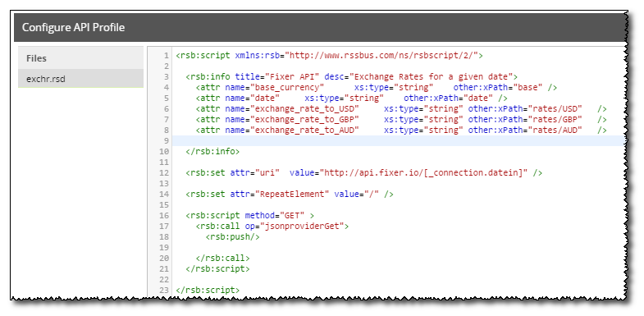Click line number 23 in the gutter
This screenshot has width=644, height=316.
(x=164, y=291)
